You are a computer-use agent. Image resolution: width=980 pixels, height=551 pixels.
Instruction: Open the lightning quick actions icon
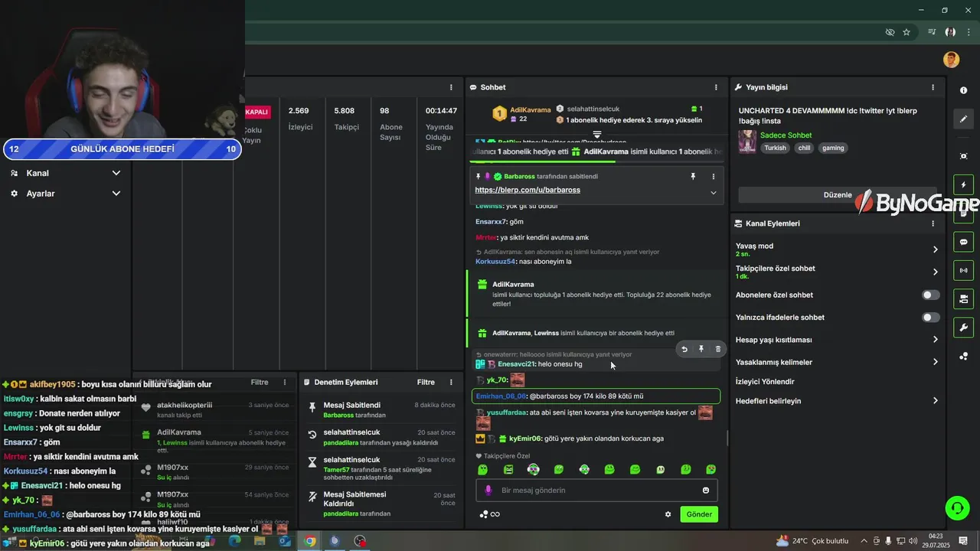tap(963, 185)
